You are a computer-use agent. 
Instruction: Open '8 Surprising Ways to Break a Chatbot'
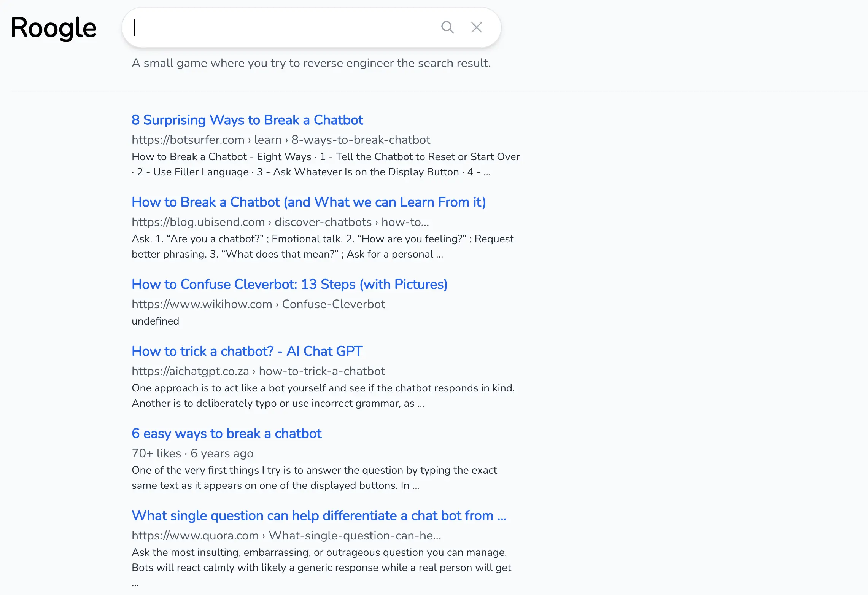(247, 120)
